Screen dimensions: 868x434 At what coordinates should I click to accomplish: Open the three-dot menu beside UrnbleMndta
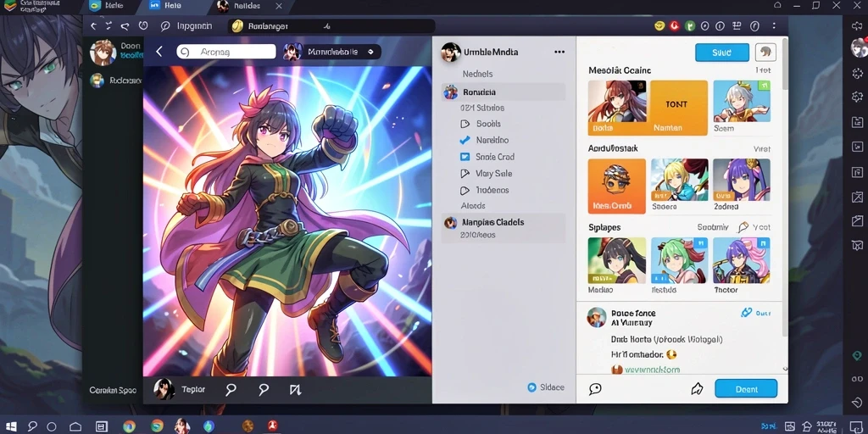[x=559, y=52]
